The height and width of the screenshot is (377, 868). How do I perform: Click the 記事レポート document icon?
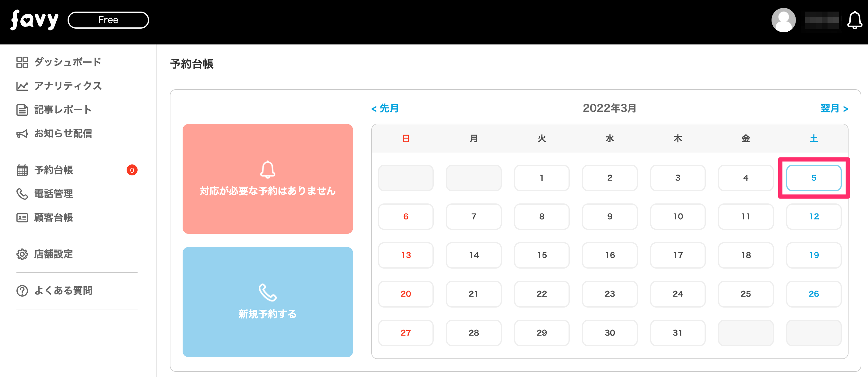[x=22, y=110]
